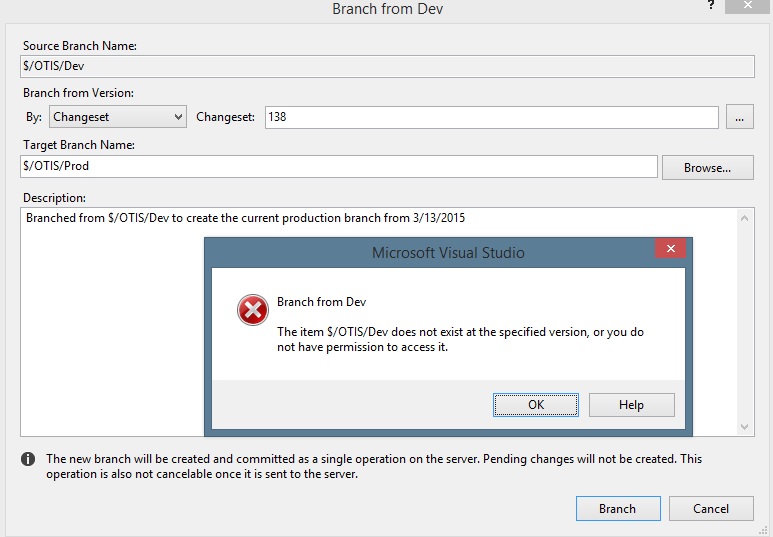
Task: Click the 'Source Branch Name:' label
Action: click(80, 46)
